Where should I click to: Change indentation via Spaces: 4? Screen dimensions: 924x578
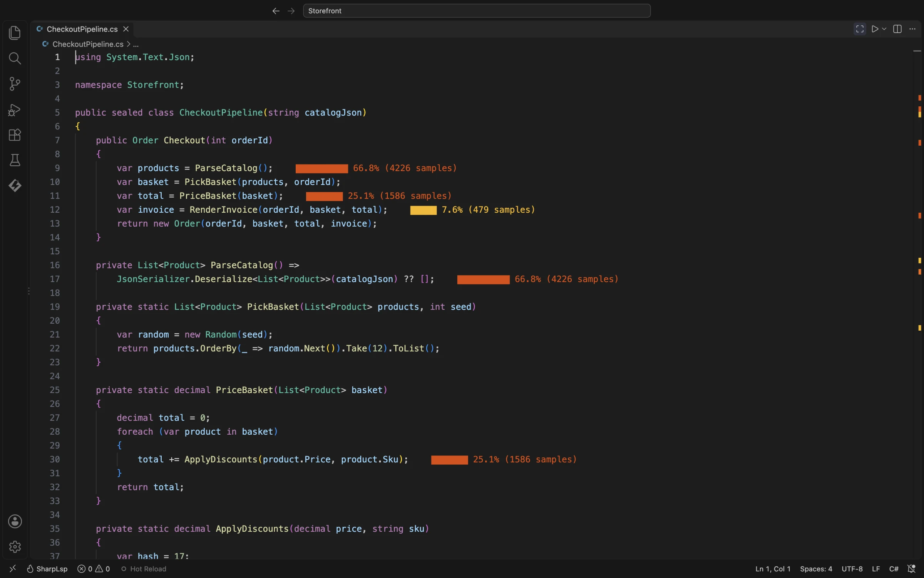816,569
